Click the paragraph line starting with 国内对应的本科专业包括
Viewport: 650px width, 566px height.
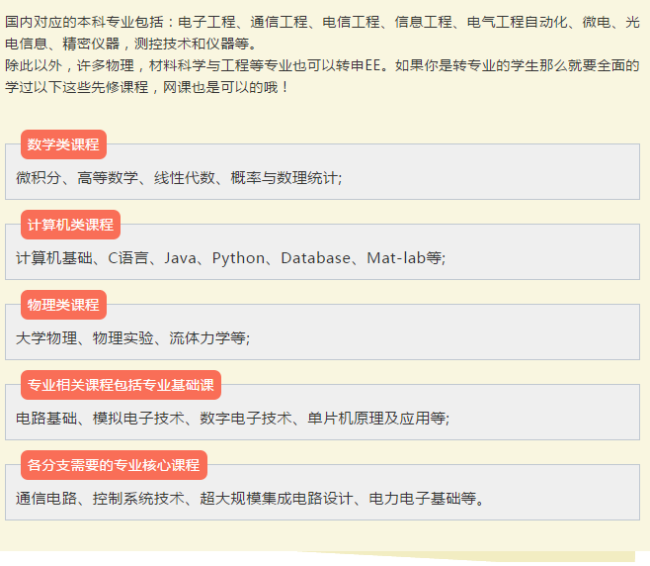[x=322, y=22]
